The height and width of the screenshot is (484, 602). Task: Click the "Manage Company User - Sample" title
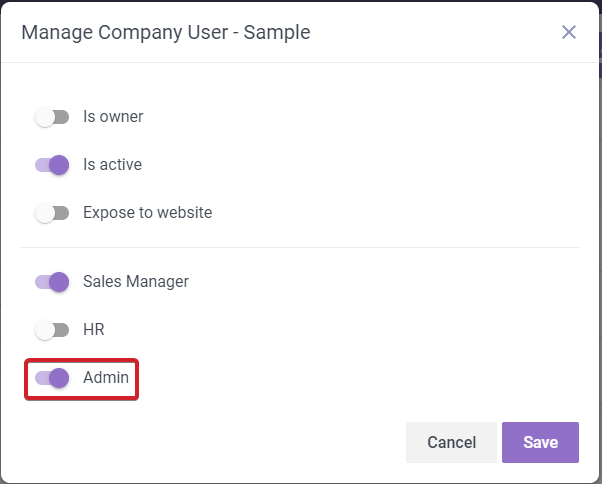coord(166,32)
